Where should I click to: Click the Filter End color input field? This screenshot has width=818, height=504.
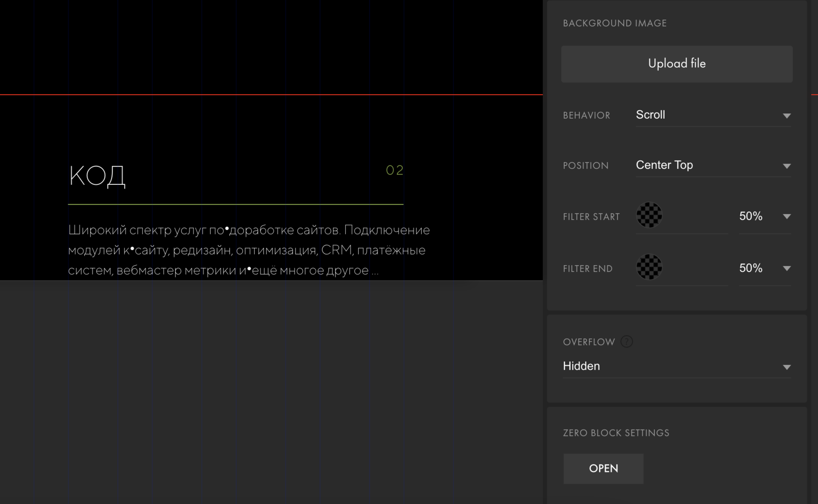point(682,269)
